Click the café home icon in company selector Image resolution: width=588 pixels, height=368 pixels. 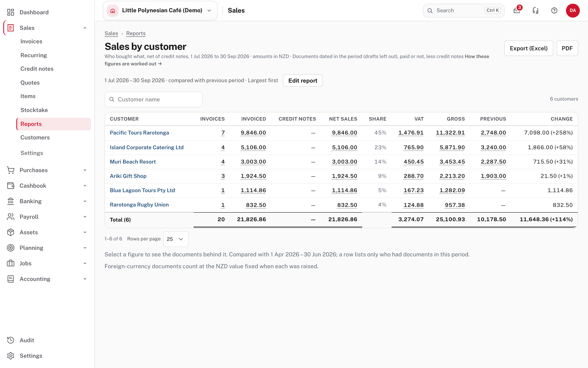point(113,10)
